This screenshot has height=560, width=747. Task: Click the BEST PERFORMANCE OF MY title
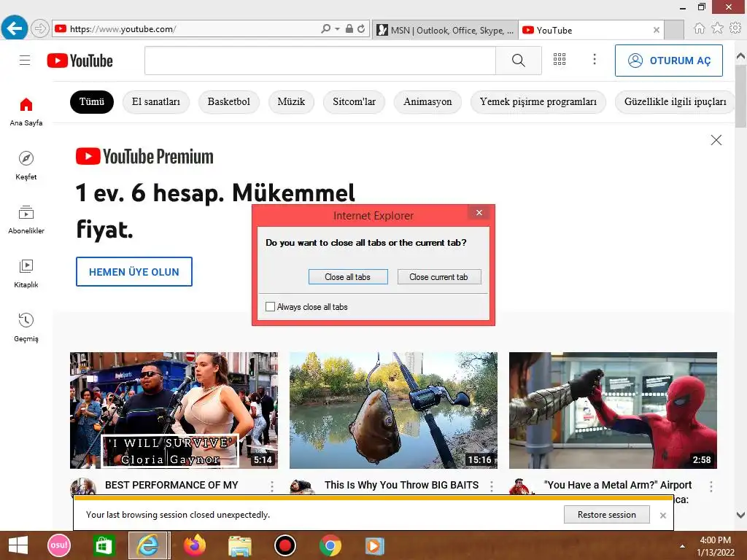tap(171, 485)
